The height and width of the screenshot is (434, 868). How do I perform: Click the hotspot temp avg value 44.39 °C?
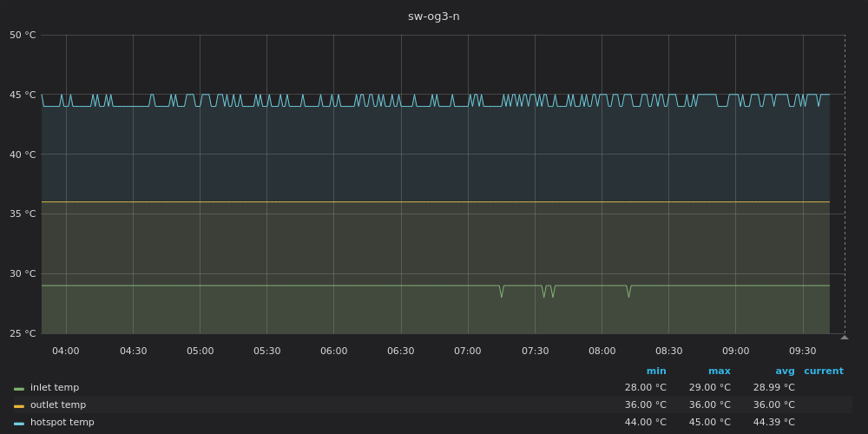[773, 423]
